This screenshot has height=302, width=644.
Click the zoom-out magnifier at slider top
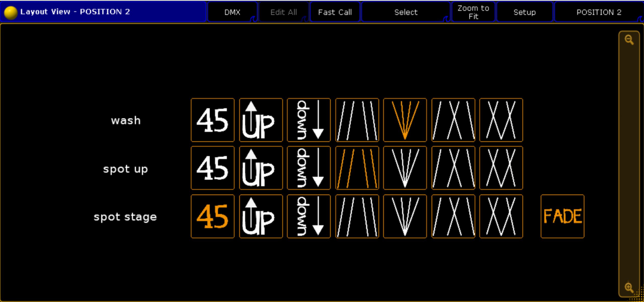point(629,40)
